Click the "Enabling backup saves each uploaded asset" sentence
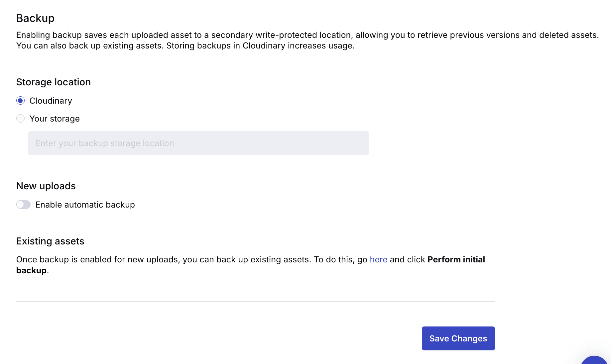Image resolution: width=611 pixels, height=364 pixels. (x=307, y=35)
